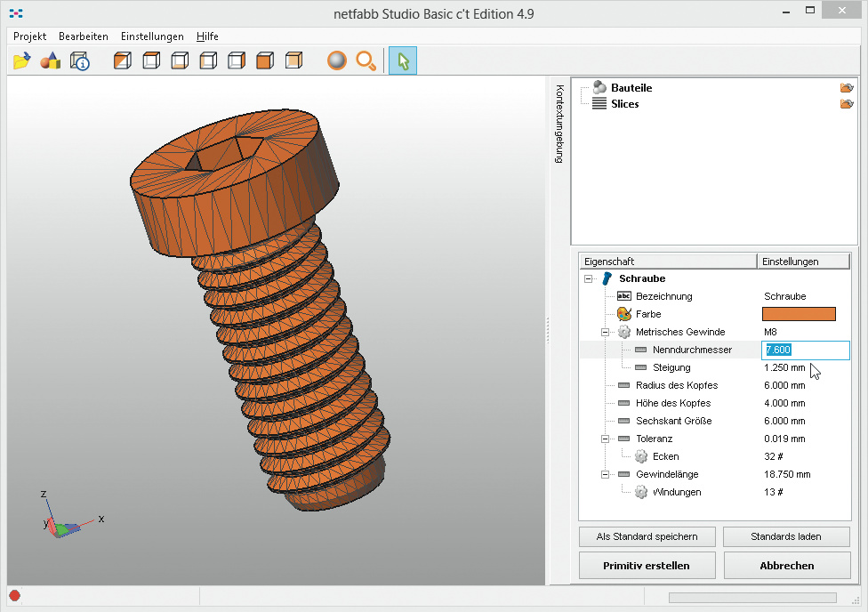The width and height of the screenshot is (868, 612).
Task: Click the Nenndurchmesser value input field
Action: coord(805,350)
